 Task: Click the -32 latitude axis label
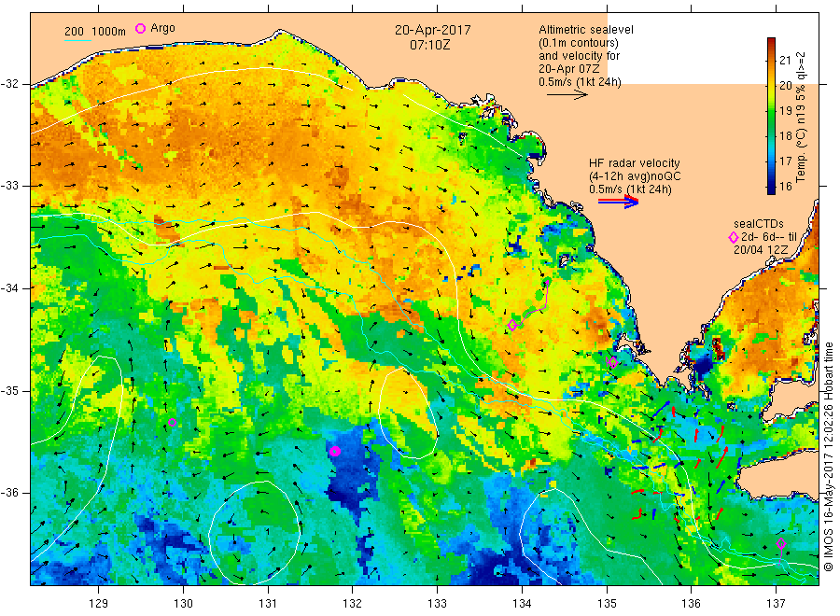pyautogui.click(x=9, y=84)
